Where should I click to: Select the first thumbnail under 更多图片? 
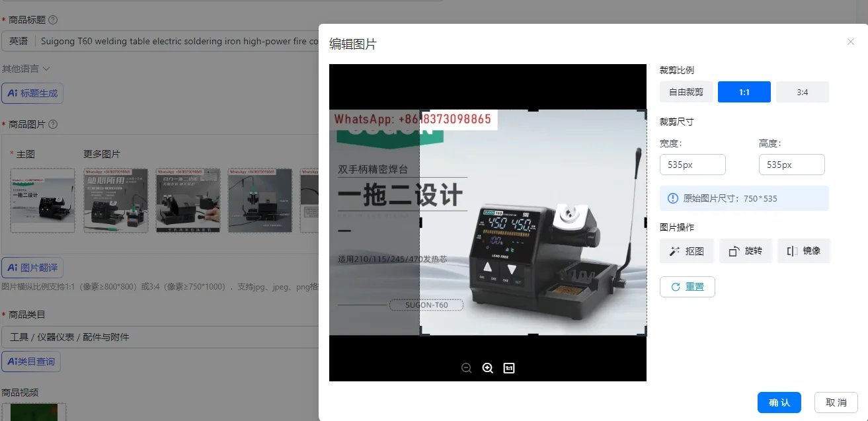(x=116, y=200)
